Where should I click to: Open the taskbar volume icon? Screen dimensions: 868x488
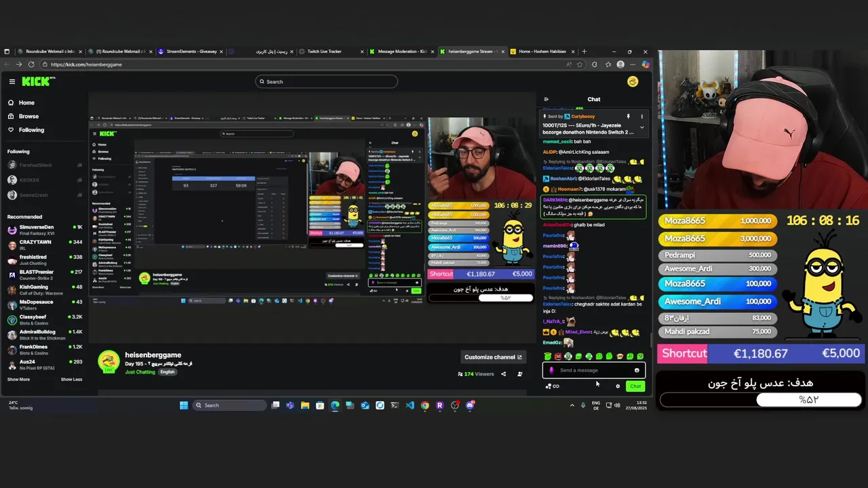(617, 405)
